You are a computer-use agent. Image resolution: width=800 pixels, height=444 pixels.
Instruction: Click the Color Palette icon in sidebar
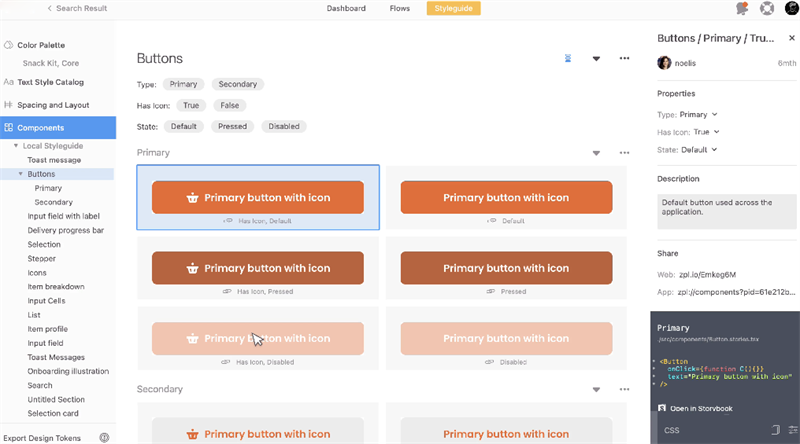[x=8, y=45]
